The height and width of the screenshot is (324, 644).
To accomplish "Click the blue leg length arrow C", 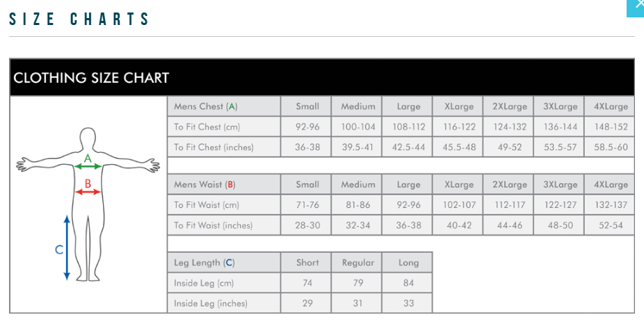I will pos(67,248).
